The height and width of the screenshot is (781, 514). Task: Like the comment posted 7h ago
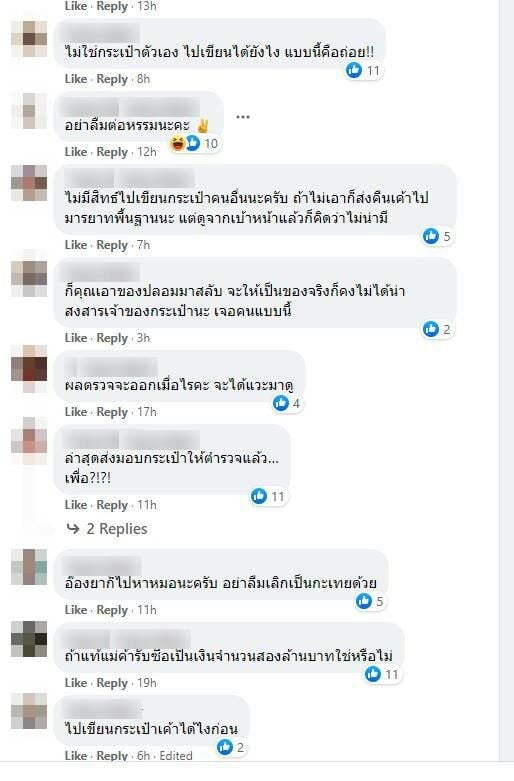click(76, 245)
